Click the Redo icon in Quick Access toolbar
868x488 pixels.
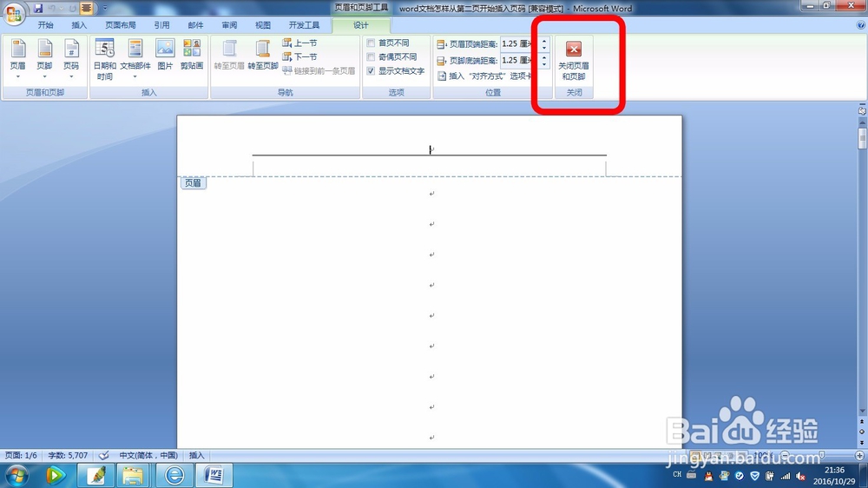click(73, 8)
